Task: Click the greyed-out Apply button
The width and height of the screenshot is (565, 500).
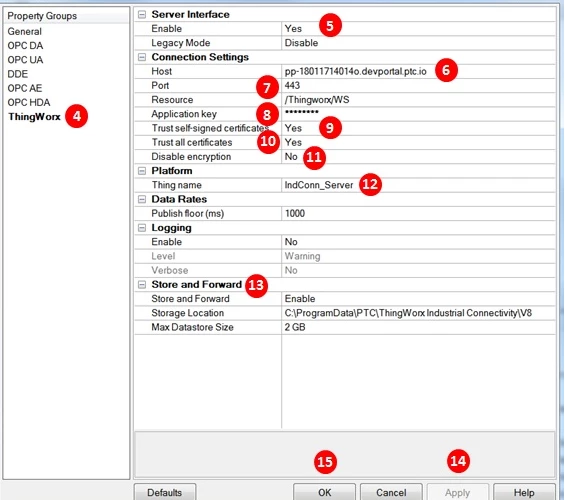Action: click(x=458, y=492)
